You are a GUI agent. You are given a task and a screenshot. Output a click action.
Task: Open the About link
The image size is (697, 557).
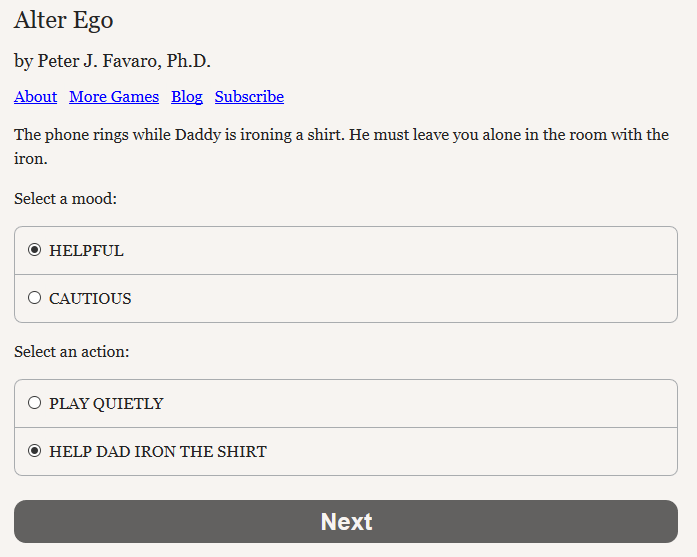[36, 96]
